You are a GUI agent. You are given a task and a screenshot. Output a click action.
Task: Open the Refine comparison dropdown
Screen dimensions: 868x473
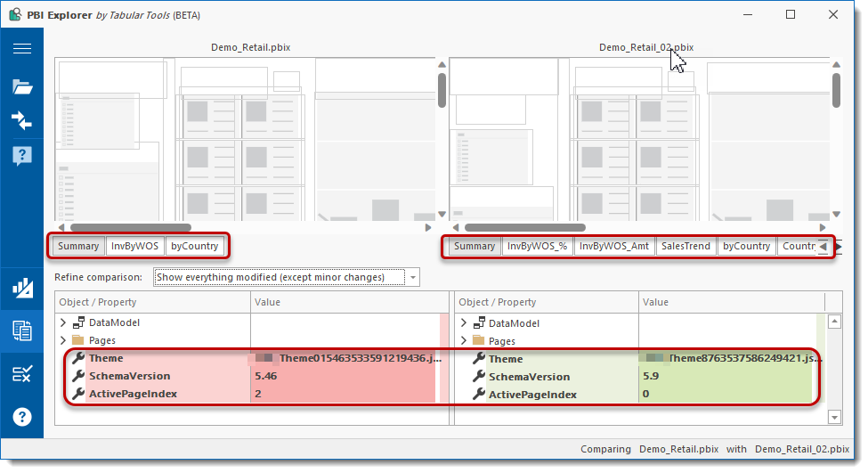pos(413,277)
